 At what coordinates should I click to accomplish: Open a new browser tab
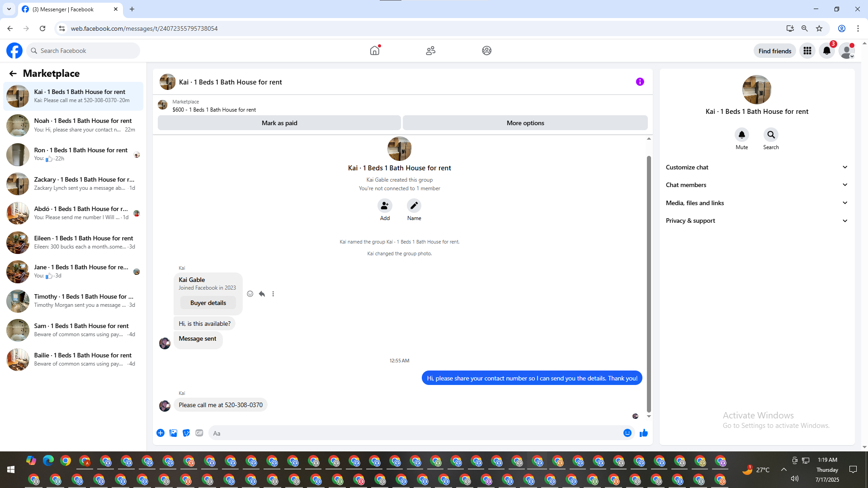coord(132,9)
